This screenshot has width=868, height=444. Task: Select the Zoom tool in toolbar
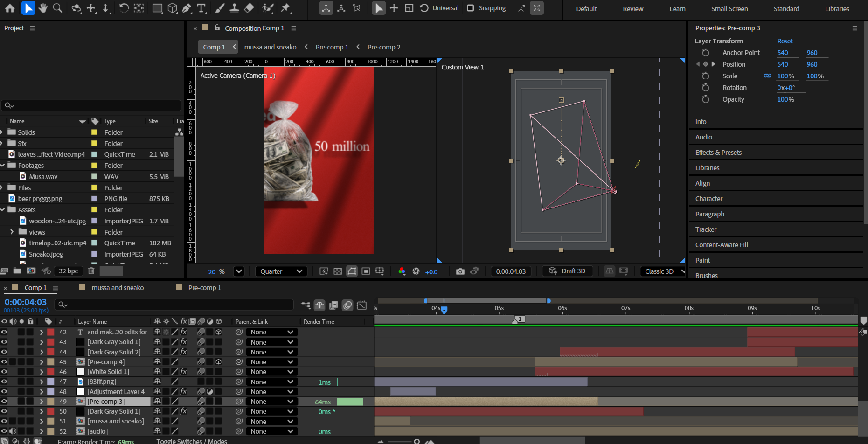(x=58, y=8)
